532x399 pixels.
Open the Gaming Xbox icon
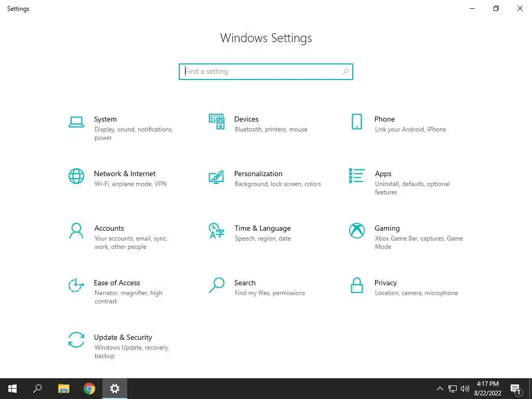click(356, 231)
